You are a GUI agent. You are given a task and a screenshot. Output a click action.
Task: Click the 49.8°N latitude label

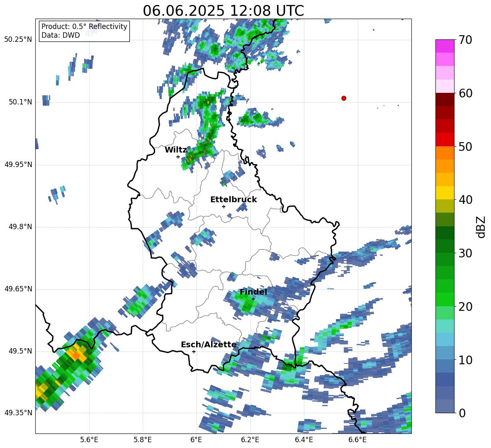pyautogui.click(x=20, y=227)
